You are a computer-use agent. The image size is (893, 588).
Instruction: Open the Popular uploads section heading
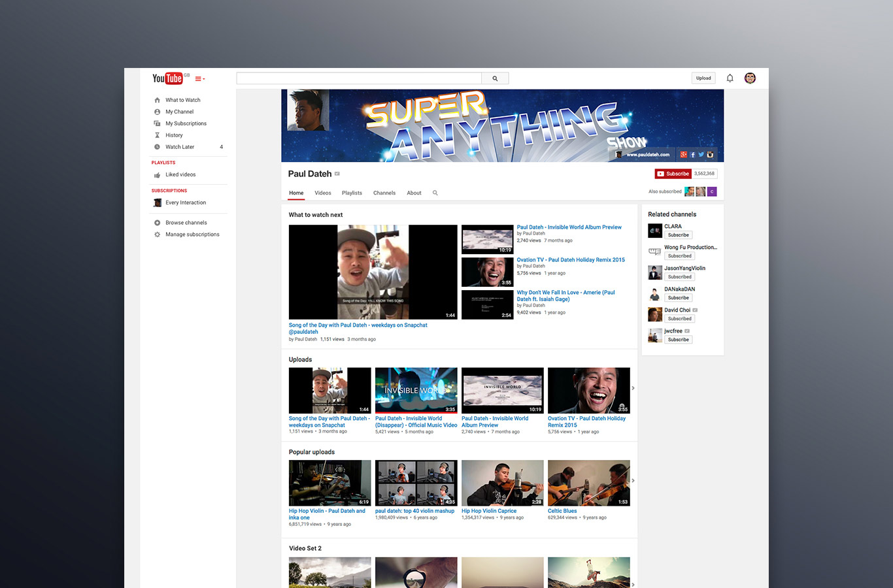pyautogui.click(x=312, y=452)
